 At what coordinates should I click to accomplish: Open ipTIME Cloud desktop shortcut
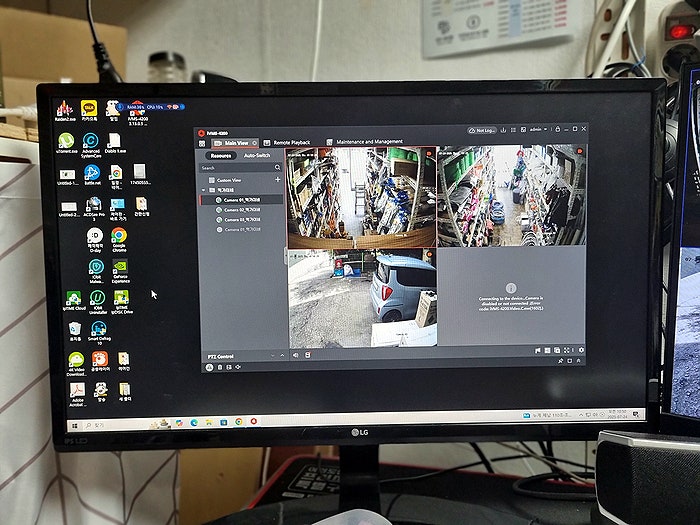[x=74, y=301]
